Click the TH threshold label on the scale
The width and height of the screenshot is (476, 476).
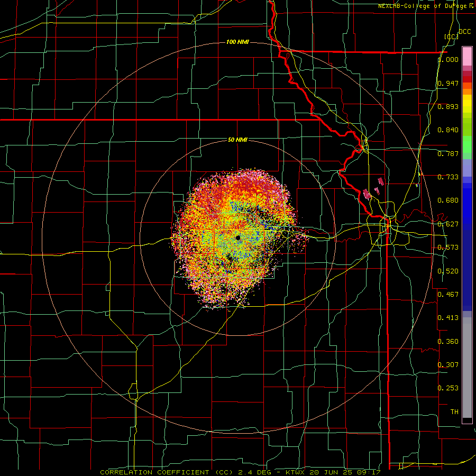coord(454,412)
